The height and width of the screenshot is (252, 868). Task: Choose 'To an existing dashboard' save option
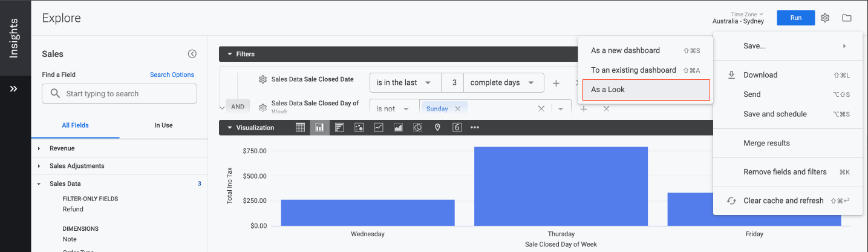(646, 70)
